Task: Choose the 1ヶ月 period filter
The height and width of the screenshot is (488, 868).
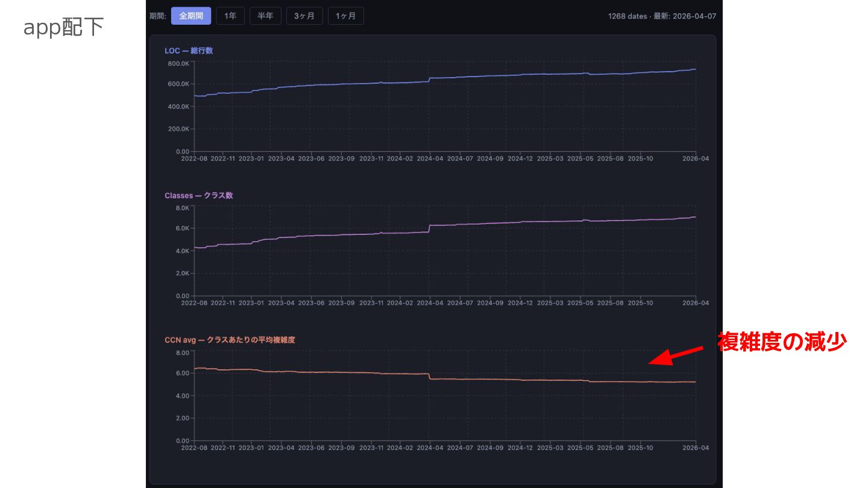Action: [x=346, y=16]
